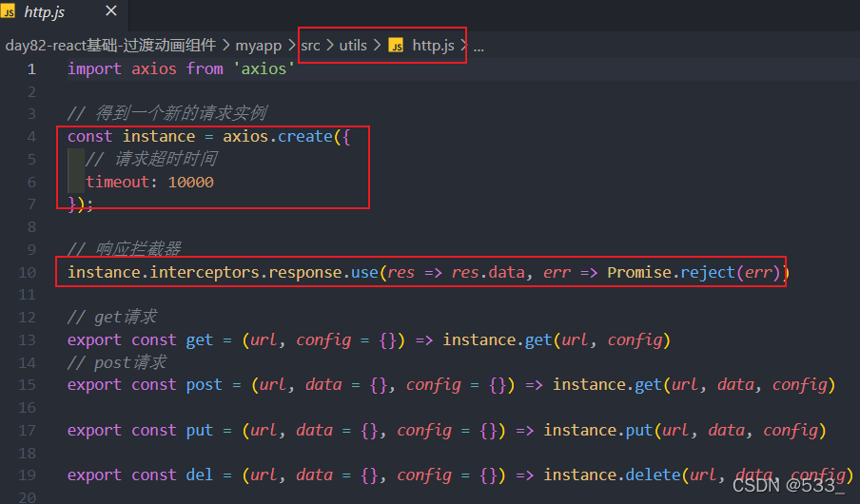Click line number 19 in the gutter
The image size is (860, 504).
(x=27, y=475)
